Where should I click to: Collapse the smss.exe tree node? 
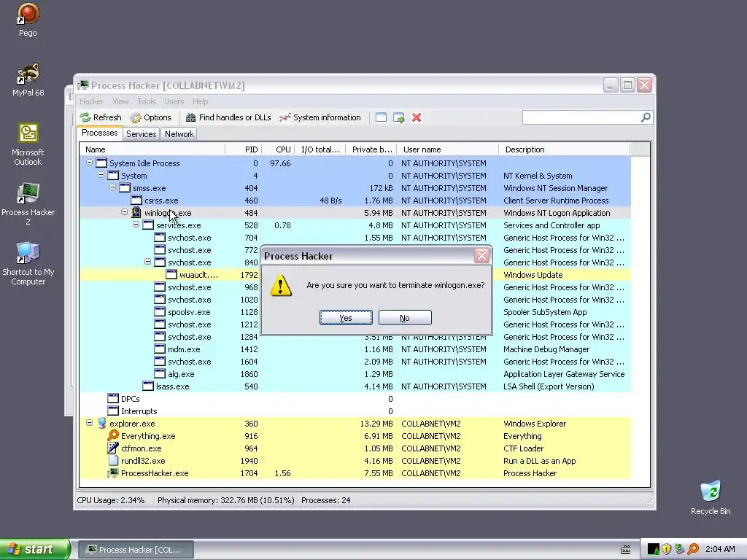click(112, 187)
